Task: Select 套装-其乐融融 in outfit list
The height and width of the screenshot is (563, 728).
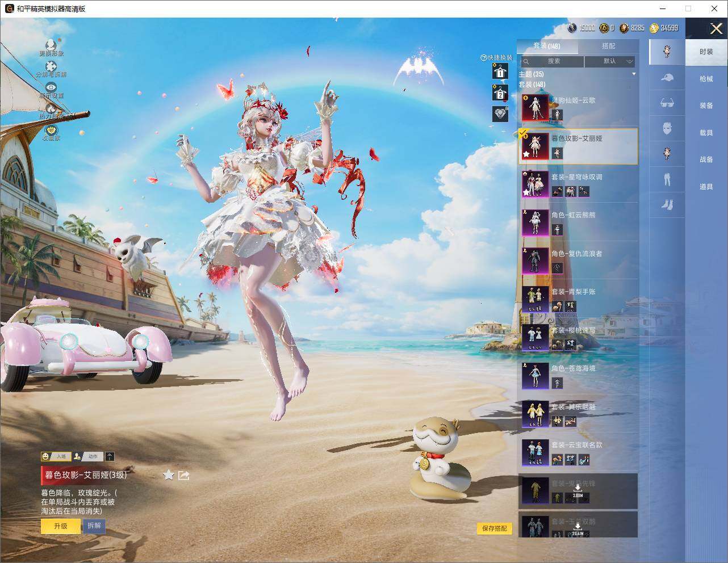Action: (x=579, y=414)
